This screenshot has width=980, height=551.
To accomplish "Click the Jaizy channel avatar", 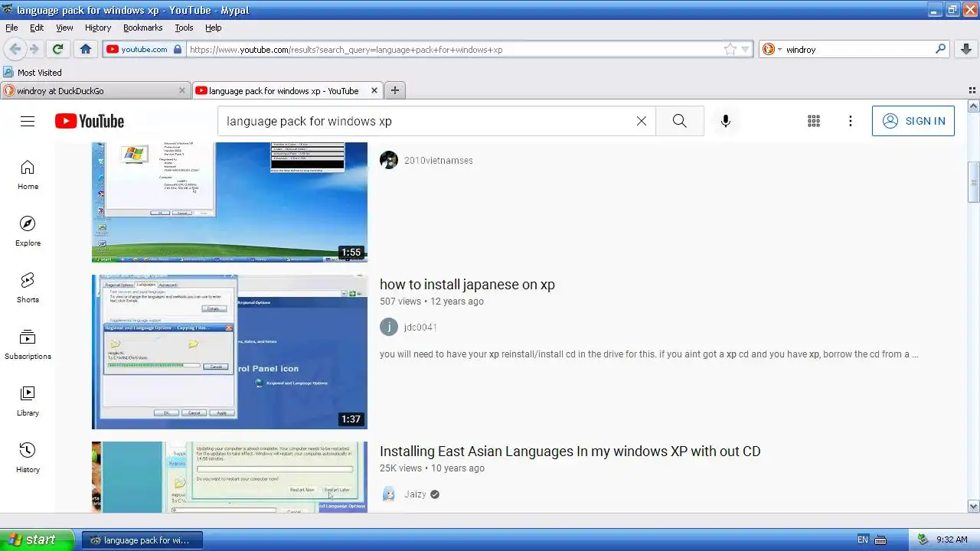I will coord(389,494).
